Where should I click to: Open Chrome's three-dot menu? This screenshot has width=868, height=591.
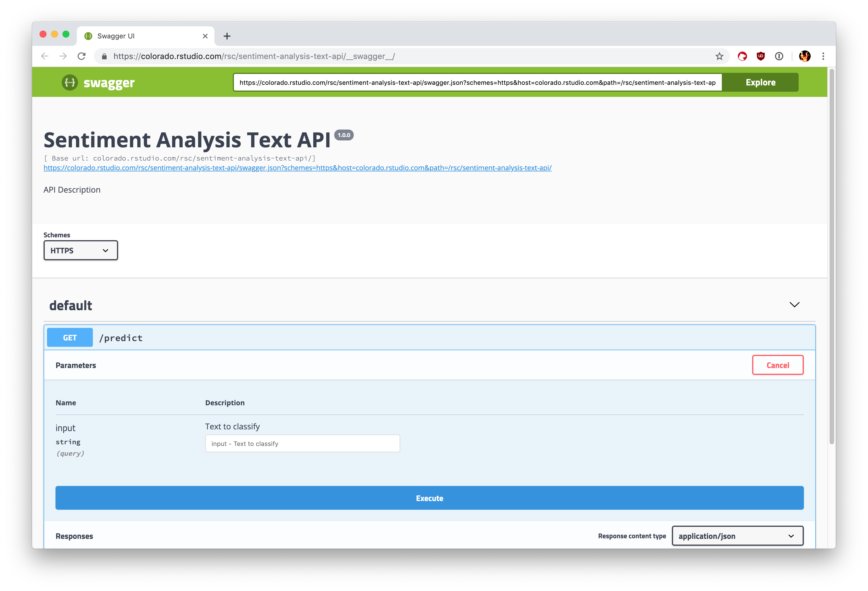coord(823,56)
